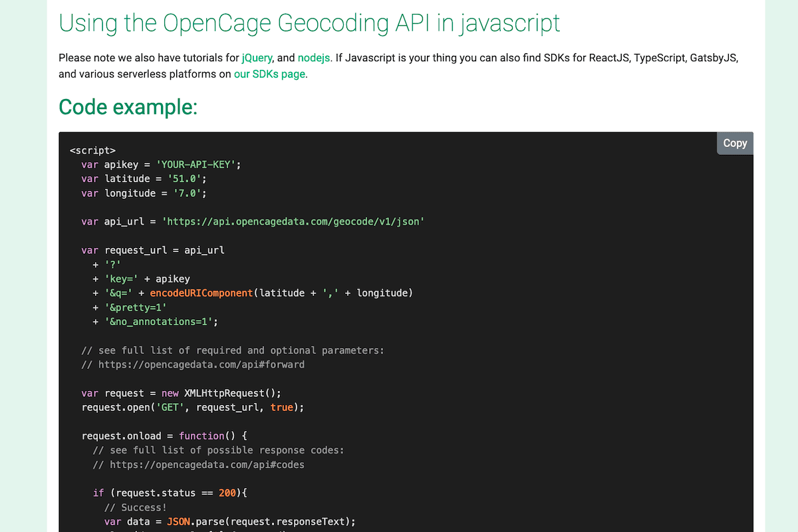Click the longitude value '7.0'
Screen dimensions: 798x532
coord(187,193)
